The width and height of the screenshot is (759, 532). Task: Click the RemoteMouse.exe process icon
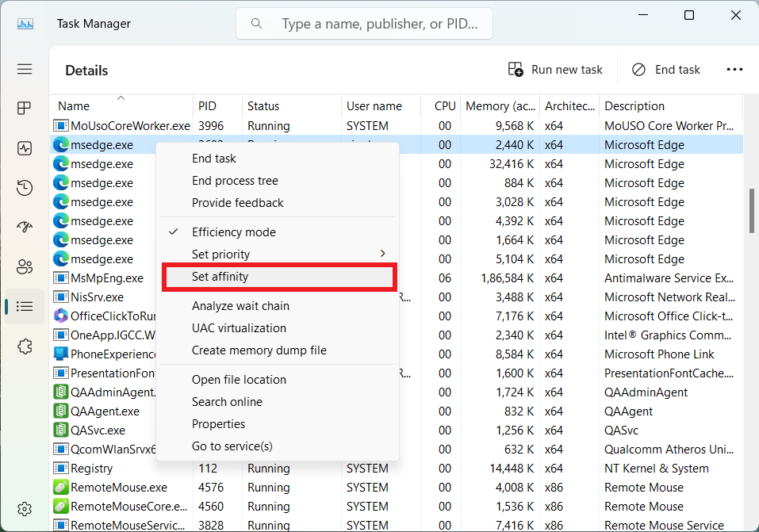tap(60, 487)
